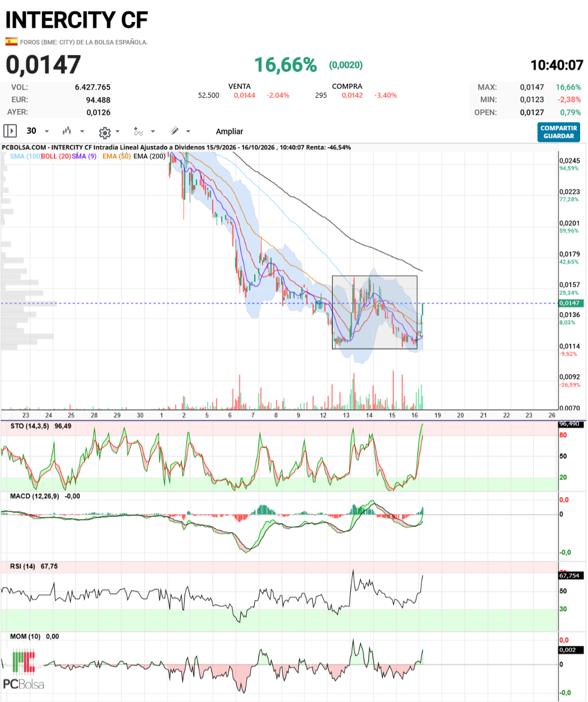Click the EMA (200) indicator label
The height and width of the screenshot is (702, 588).
(150, 156)
